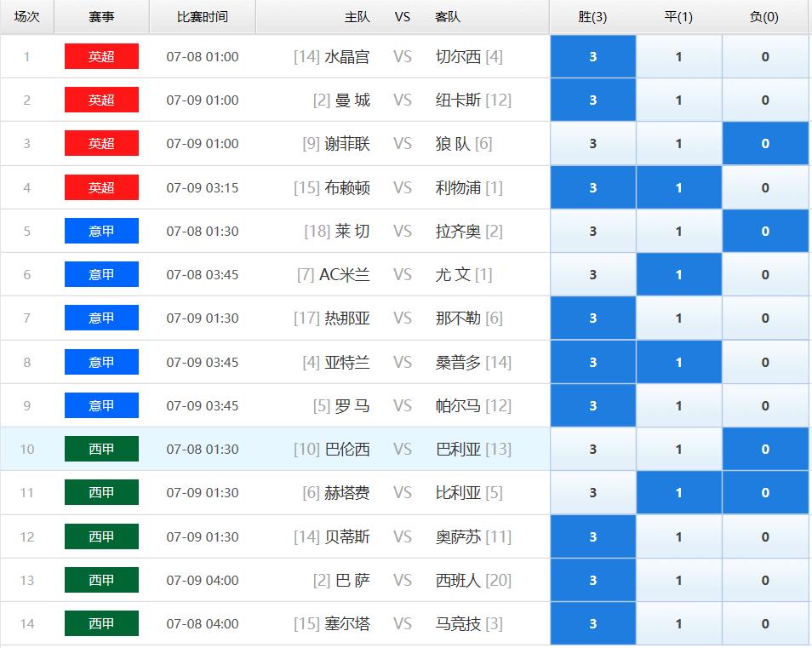The height and width of the screenshot is (648, 812).
Task: Click home team 巴 萨
Action: pos(352,581)
